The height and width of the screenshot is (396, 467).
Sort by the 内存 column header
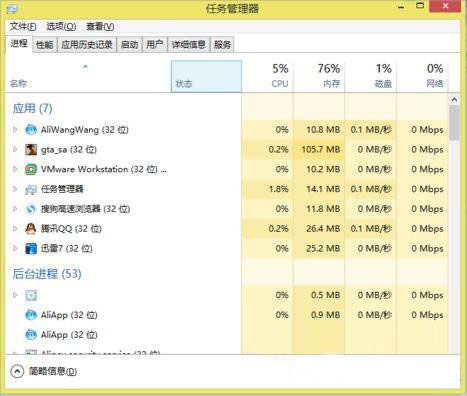coord(319,76)
